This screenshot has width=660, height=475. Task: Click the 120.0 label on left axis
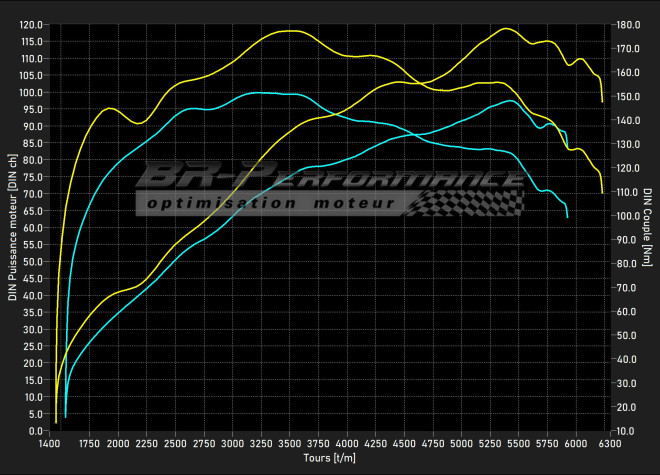point(31,24)
